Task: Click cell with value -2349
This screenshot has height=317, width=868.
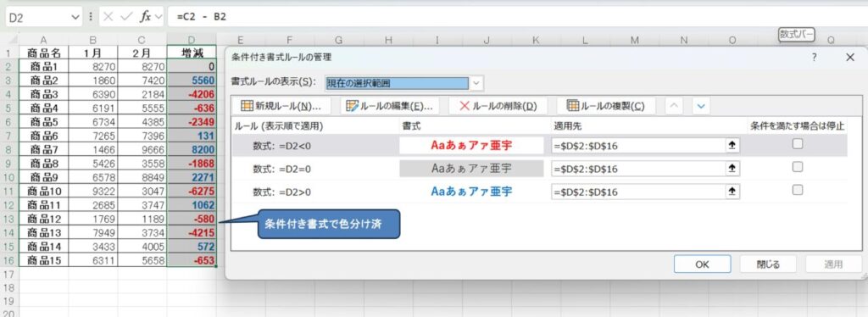Action: (192, 122)
